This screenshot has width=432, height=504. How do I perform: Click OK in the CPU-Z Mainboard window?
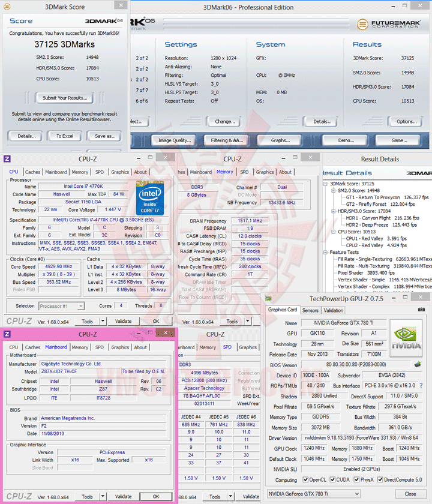click(x=156, y=497)
